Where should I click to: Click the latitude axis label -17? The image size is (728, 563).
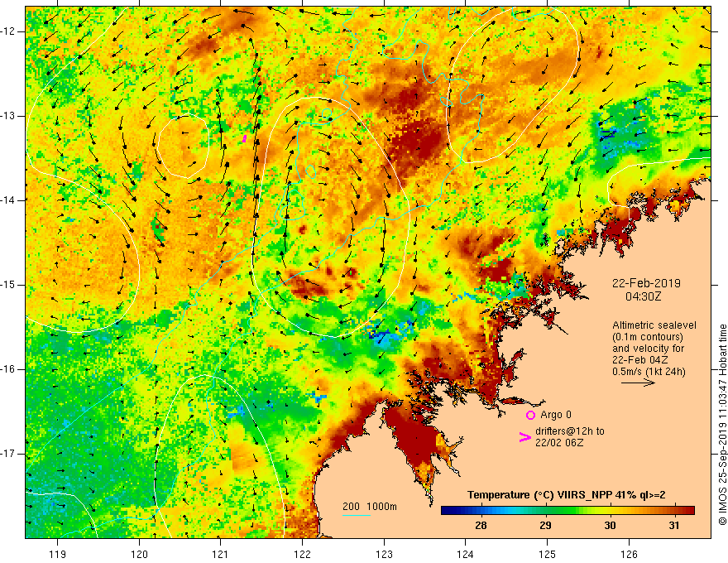pos(8,454)
